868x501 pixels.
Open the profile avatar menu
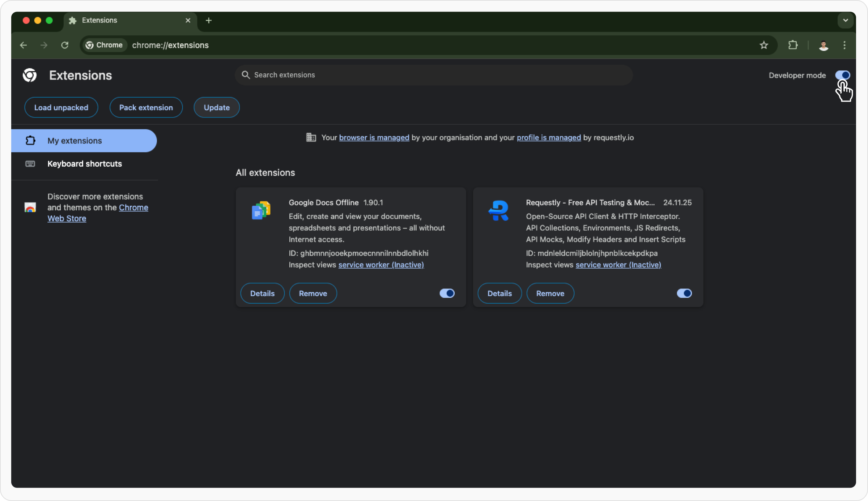[x=824, y=46]
